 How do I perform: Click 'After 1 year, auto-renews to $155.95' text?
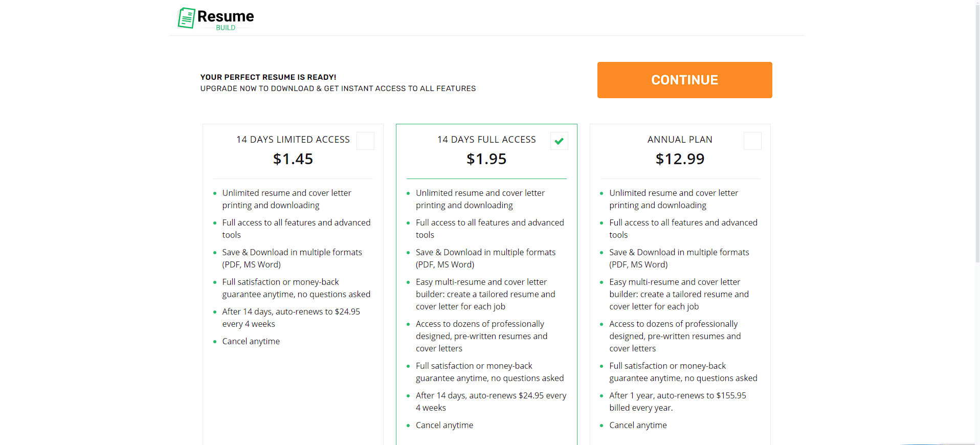pos(677,395)
